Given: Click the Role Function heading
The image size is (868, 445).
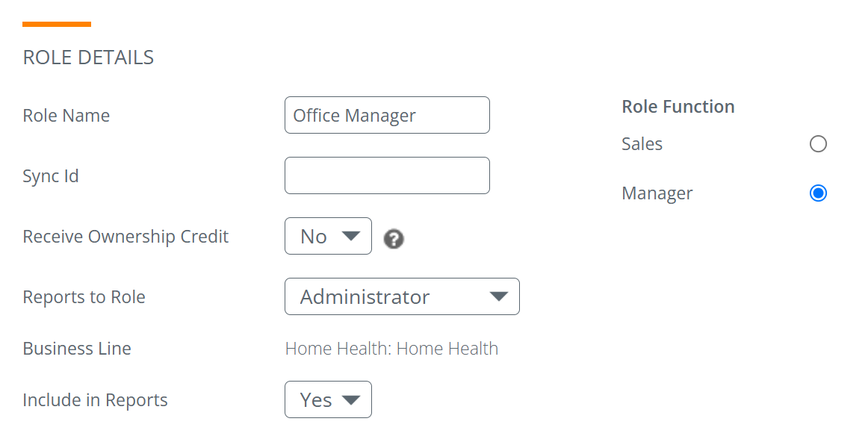Looking at the screenshot, I should (x=678, y=106).
